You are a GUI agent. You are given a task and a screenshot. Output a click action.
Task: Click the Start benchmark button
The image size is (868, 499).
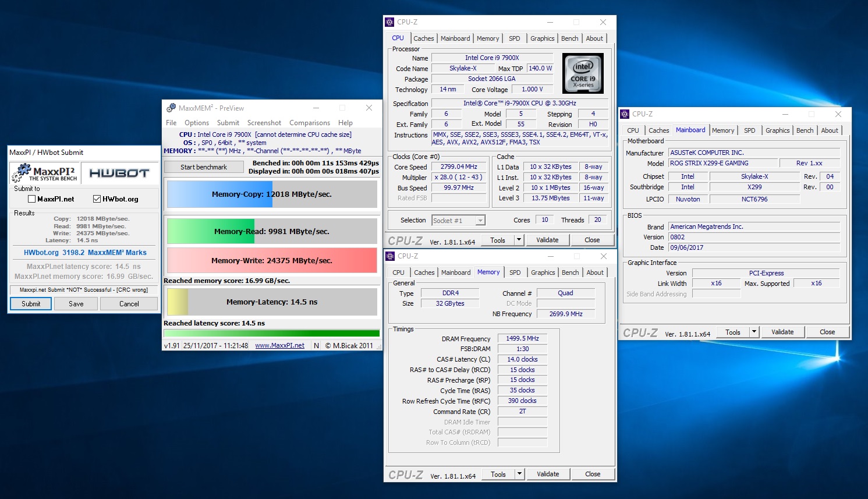tap(204, 167)
